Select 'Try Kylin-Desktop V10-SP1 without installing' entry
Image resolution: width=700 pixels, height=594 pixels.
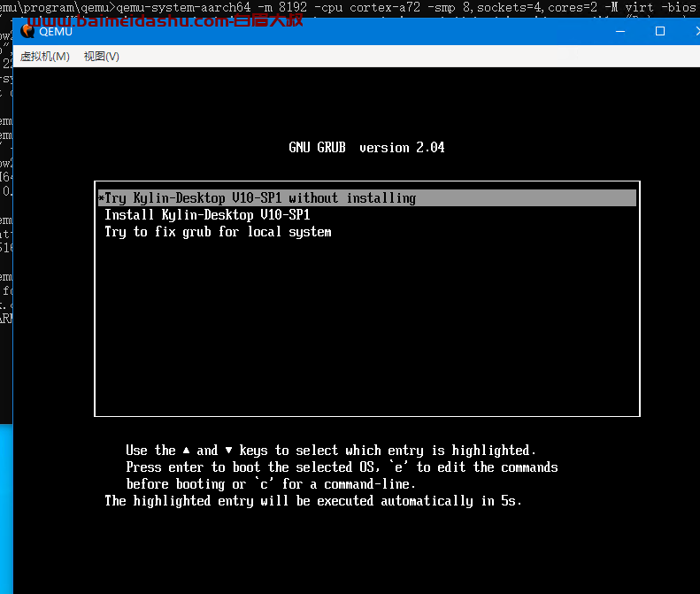260,198
